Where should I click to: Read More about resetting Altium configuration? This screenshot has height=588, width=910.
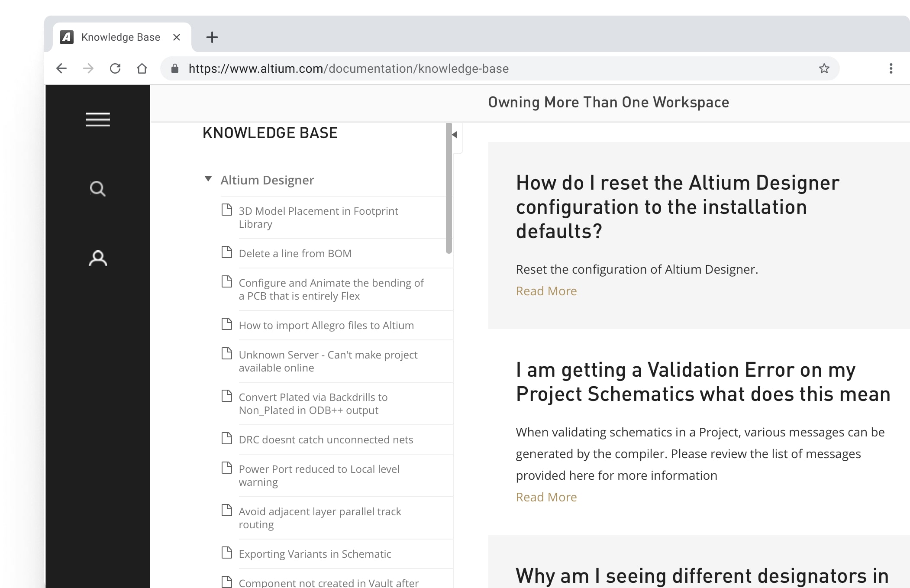pyautogui.click(x=546, y=291)
